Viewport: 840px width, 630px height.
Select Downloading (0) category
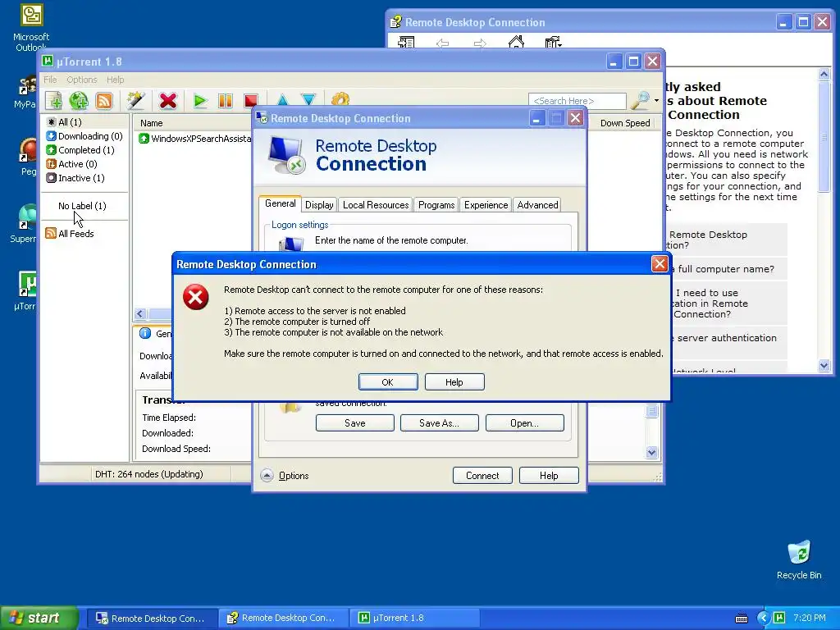84,136
